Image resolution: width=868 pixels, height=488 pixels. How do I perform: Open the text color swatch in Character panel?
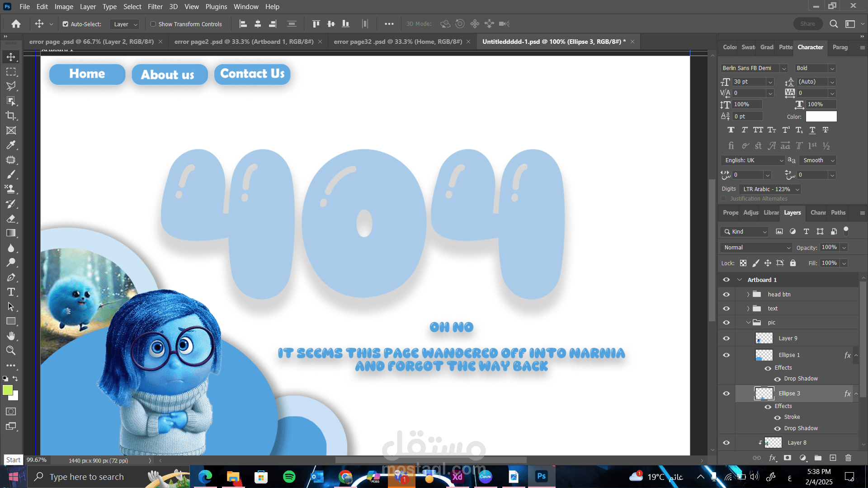pos(821,117)
